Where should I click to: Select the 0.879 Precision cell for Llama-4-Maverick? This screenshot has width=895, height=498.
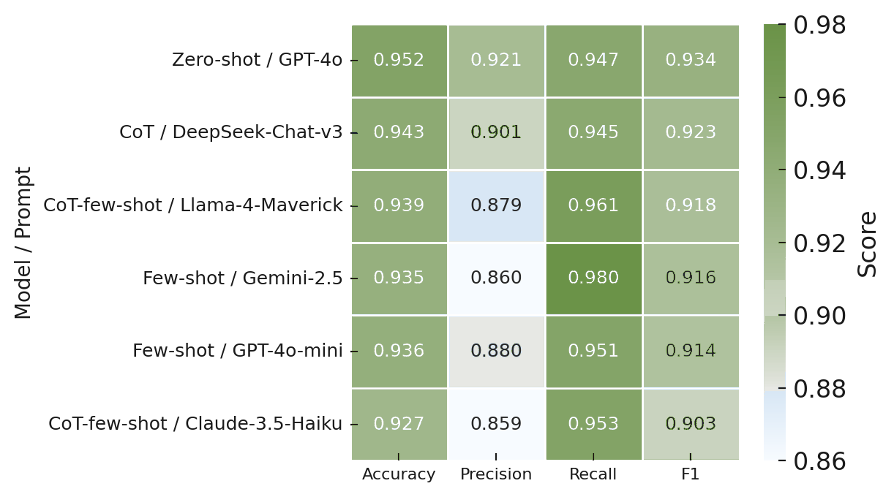[496, 206]
